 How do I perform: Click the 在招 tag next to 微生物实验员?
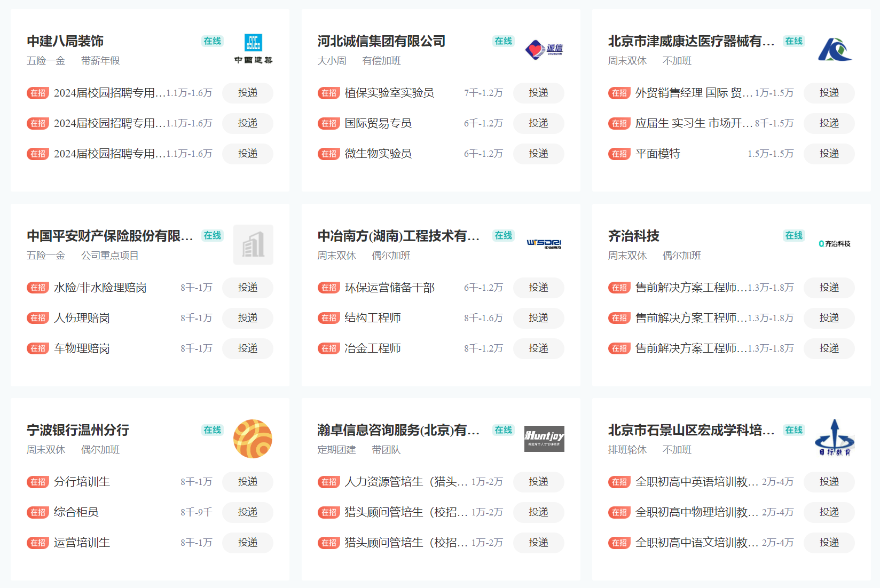pyautogui.click(x=328, y=154)
